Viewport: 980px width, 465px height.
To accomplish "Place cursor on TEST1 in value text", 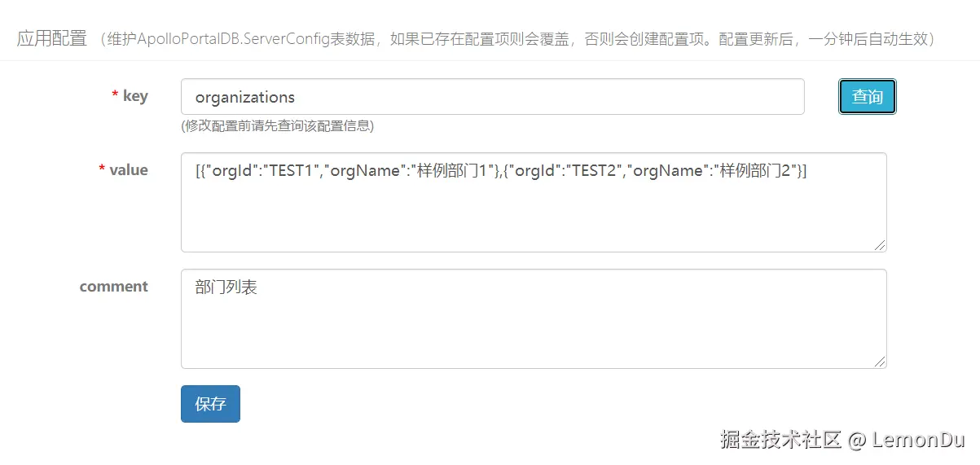I will point(291,171).
